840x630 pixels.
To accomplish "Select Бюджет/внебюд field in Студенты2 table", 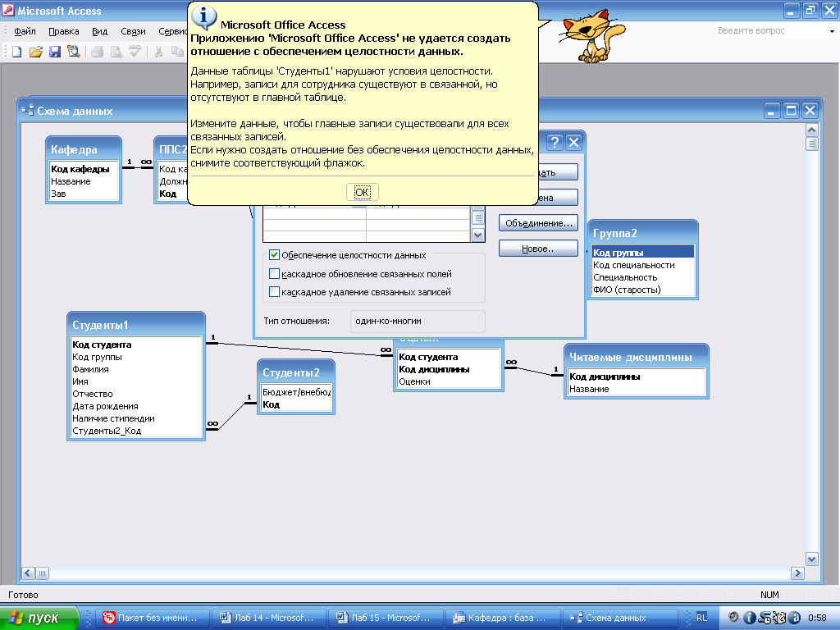I will 296,392.
